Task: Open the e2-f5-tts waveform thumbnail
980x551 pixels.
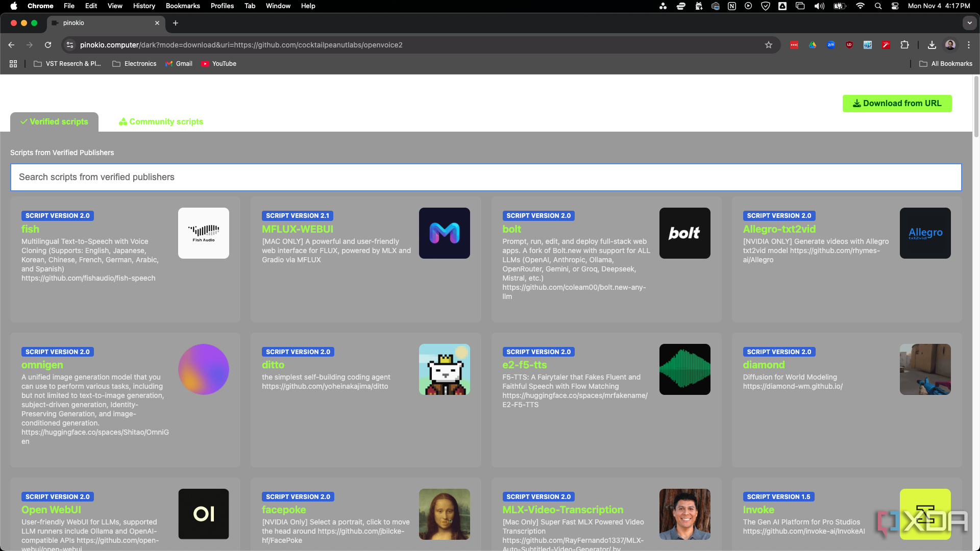Action: [x=685, y=369]
